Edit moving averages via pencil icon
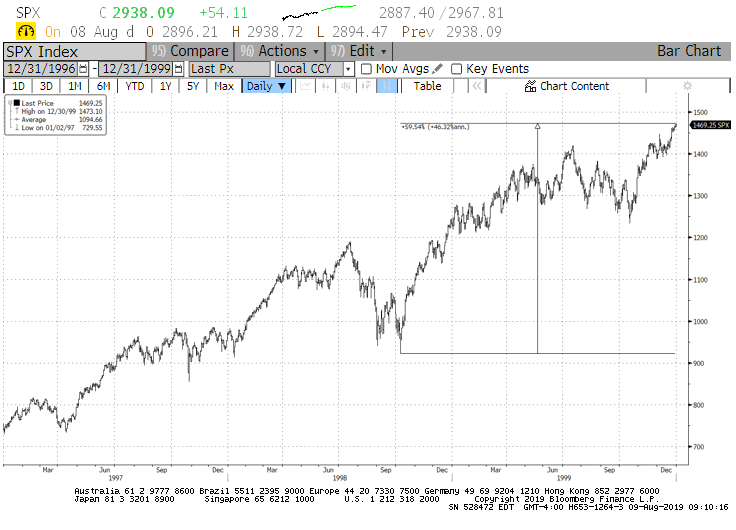 click(439, 69)
